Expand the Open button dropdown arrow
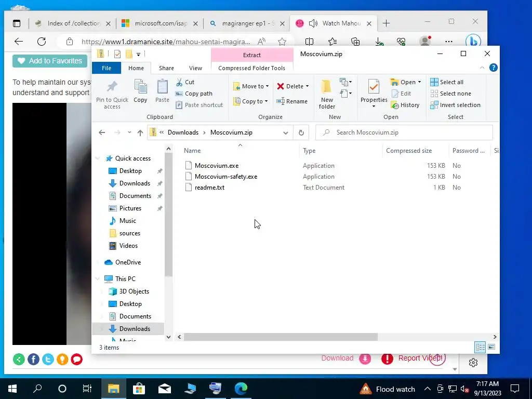Image resolution: width=532 pixels, height=399 pixels. pos(419,82)
